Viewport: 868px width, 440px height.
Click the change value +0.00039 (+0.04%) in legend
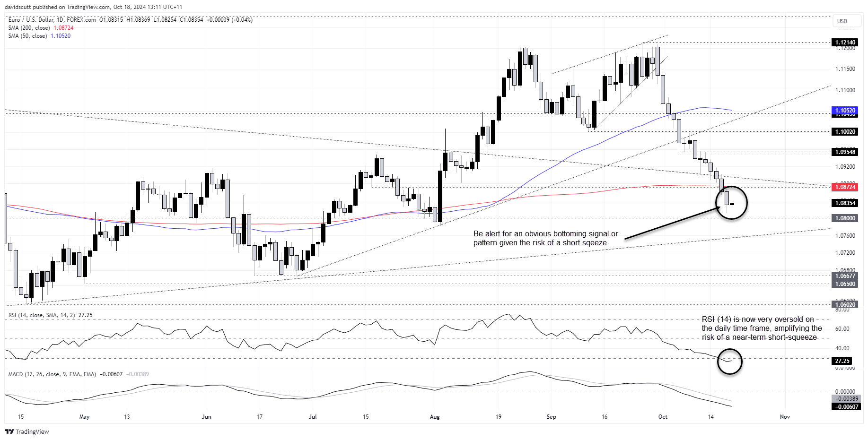click(229, 20)
